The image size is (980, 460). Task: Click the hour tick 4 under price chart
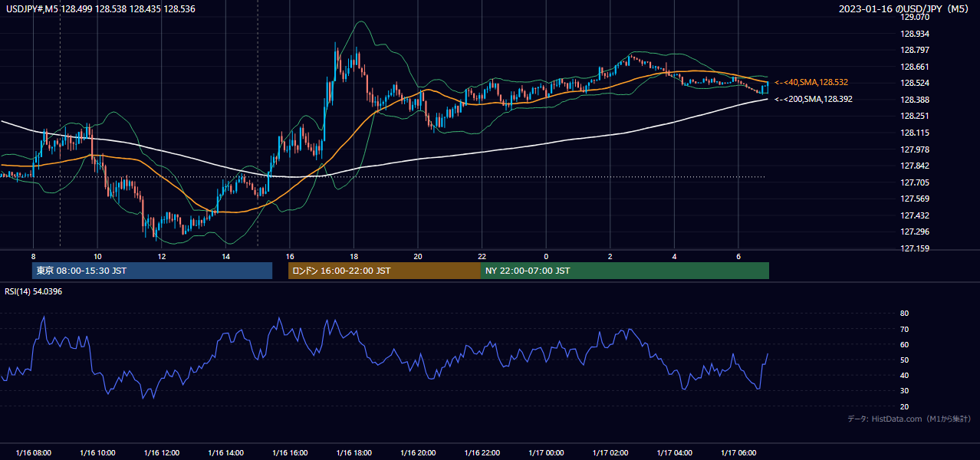(674, 255)
